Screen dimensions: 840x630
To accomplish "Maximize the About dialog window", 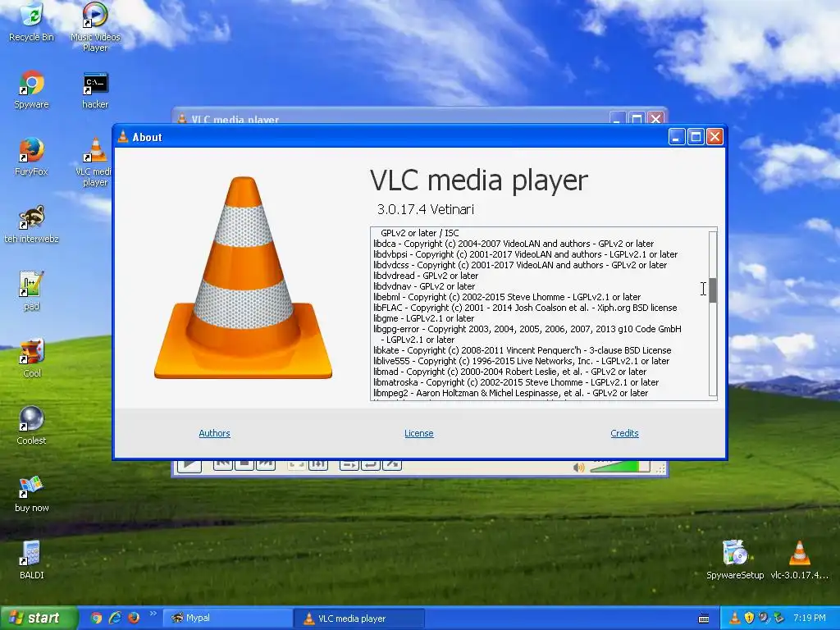I will point(696,137).
